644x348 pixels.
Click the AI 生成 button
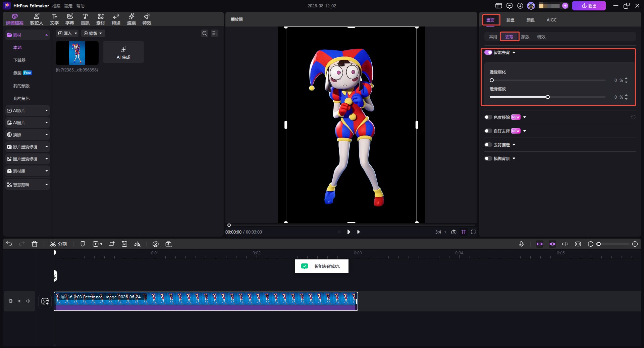click(123, 52)
